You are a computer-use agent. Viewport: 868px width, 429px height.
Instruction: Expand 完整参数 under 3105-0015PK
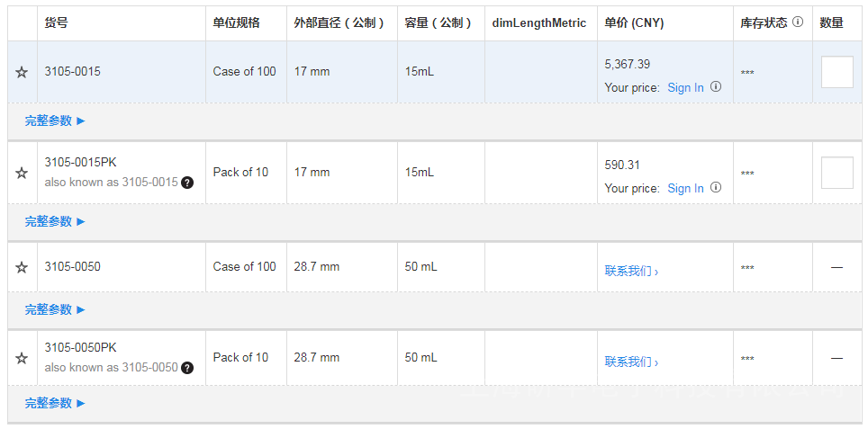(55, 221)
